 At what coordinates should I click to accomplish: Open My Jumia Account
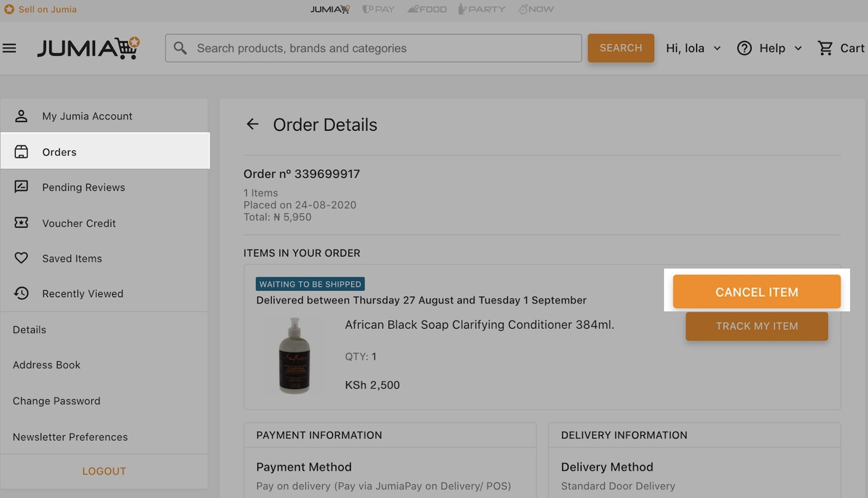point(105,116)
